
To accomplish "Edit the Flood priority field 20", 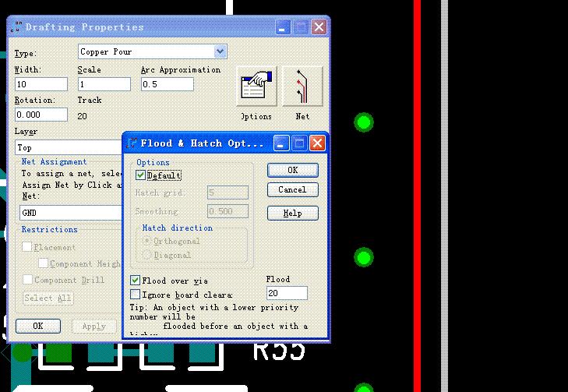I will point(287,293).
